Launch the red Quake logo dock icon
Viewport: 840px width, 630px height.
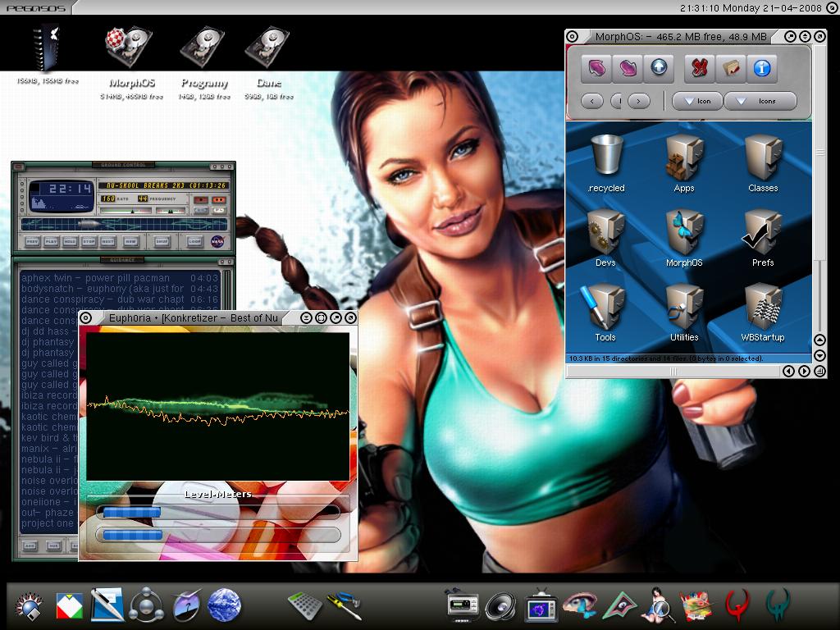[737, 606]
